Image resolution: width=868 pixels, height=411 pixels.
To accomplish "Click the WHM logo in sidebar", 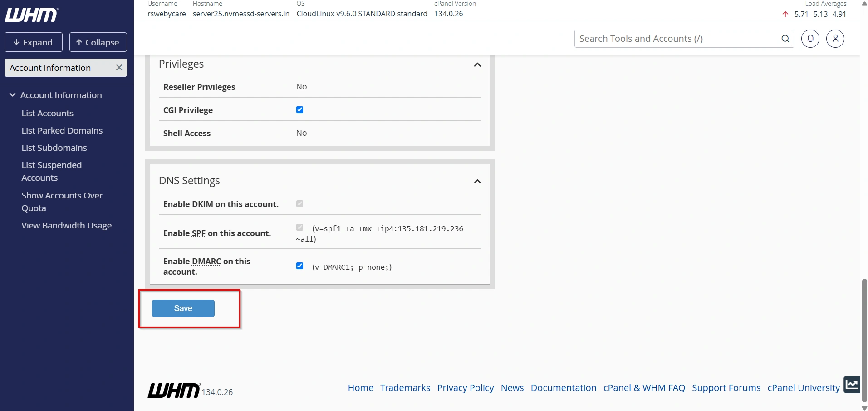I will 31,15.
